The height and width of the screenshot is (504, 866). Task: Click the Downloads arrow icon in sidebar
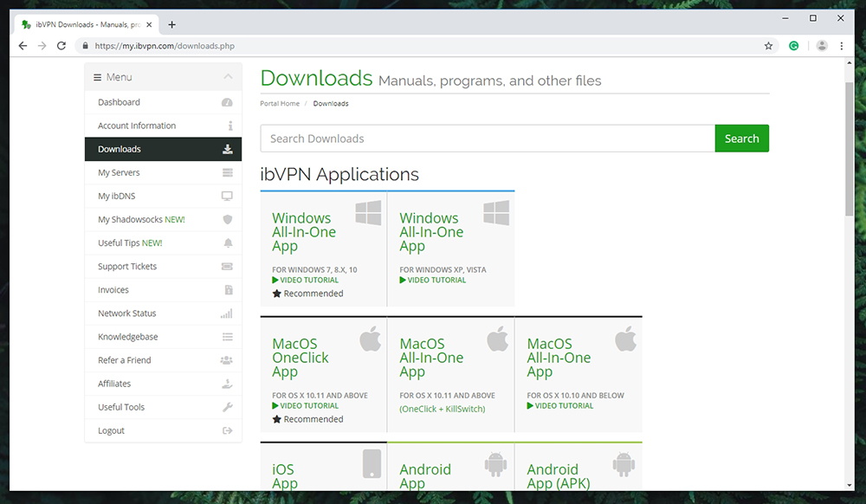[x=228, y=149]
